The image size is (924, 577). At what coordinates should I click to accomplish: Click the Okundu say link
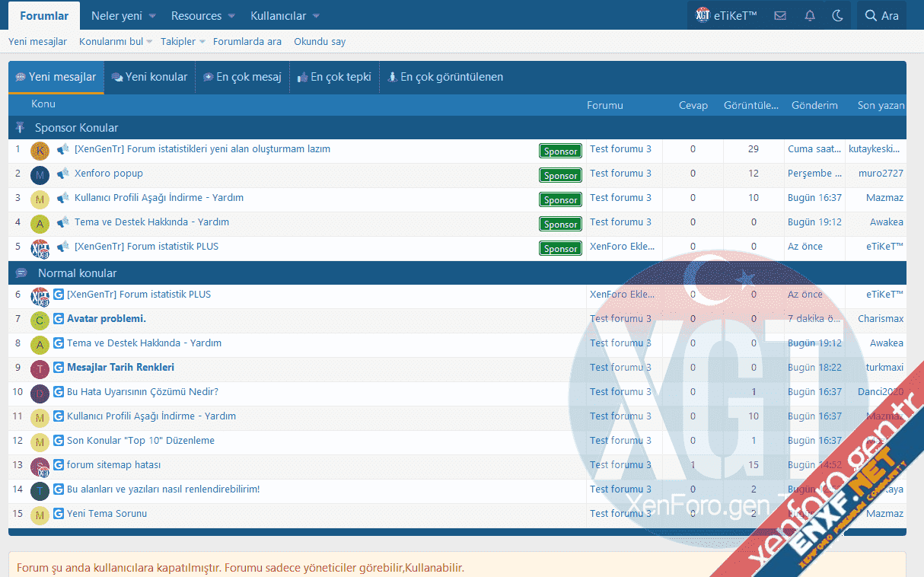coord(320,42)
